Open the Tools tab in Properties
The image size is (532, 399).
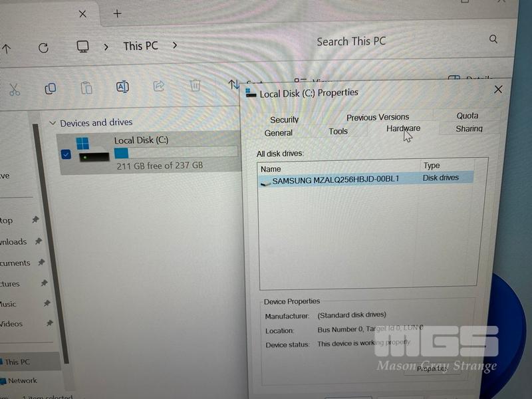coord(338,131)
